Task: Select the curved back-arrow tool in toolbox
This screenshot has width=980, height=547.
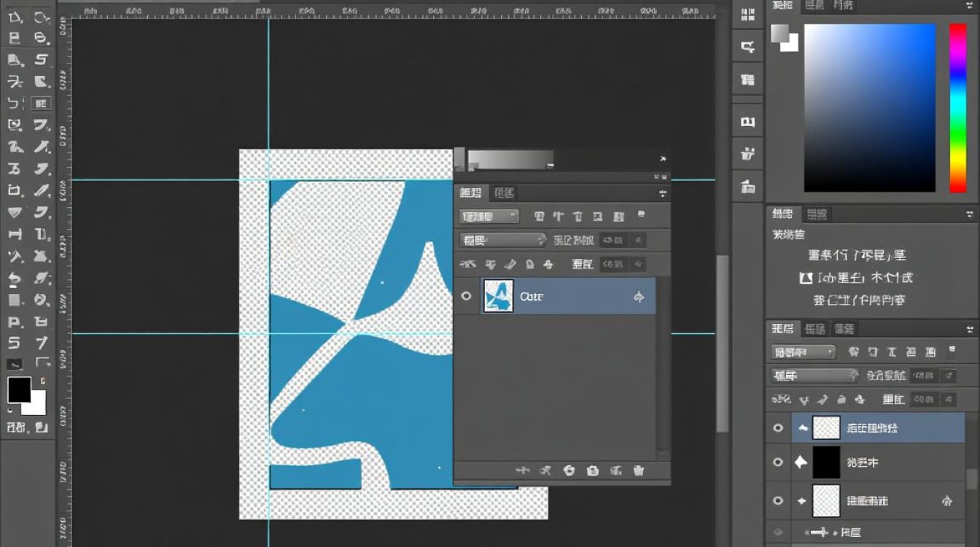Action: coord(15,279)
